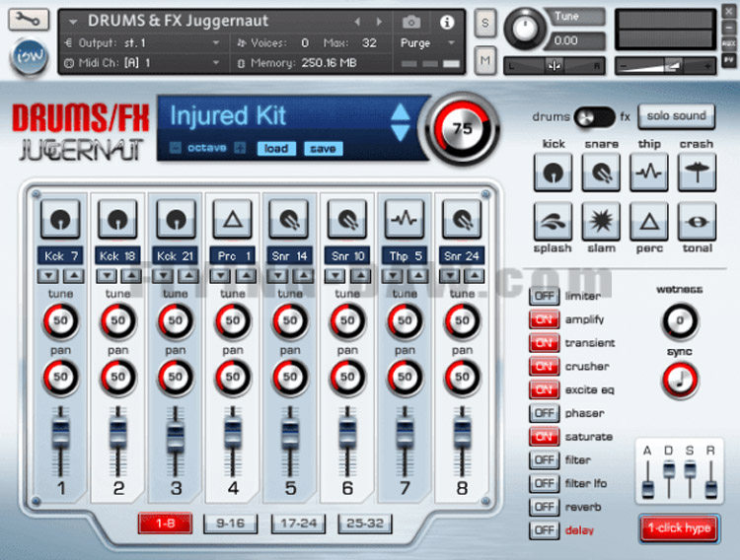
Task: Toggle the amplify effect off
Action: [544, 319]
